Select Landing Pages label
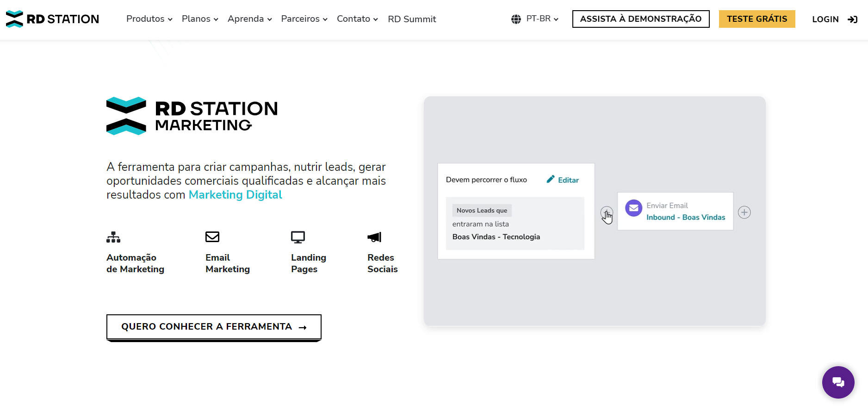The width and height of the screenshot is (868, 406). [x=309, y=263]
